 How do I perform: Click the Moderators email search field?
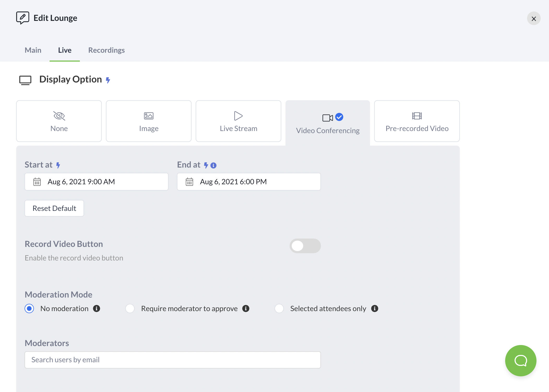point(172,360)
